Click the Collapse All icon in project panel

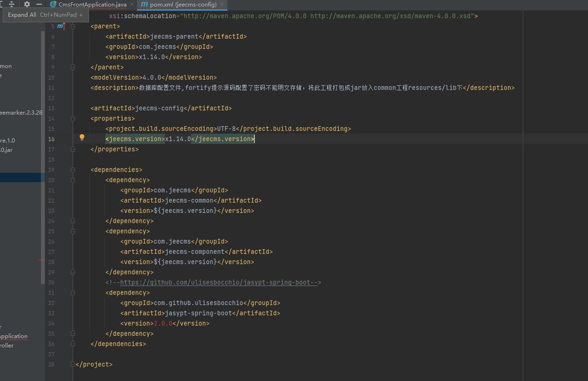(x=12, y=4)
